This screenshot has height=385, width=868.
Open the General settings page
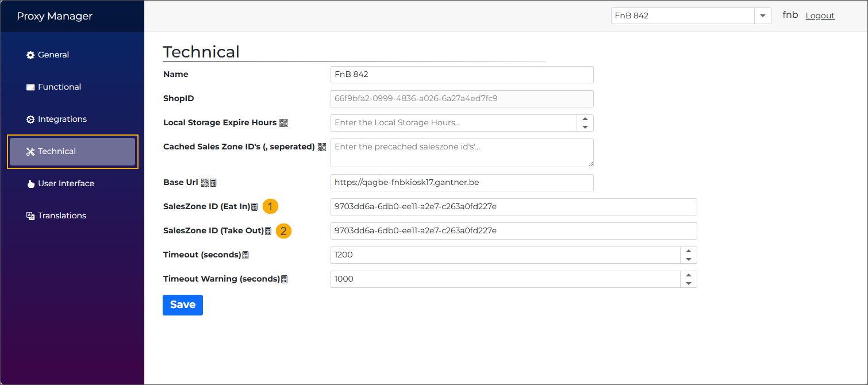53,55
